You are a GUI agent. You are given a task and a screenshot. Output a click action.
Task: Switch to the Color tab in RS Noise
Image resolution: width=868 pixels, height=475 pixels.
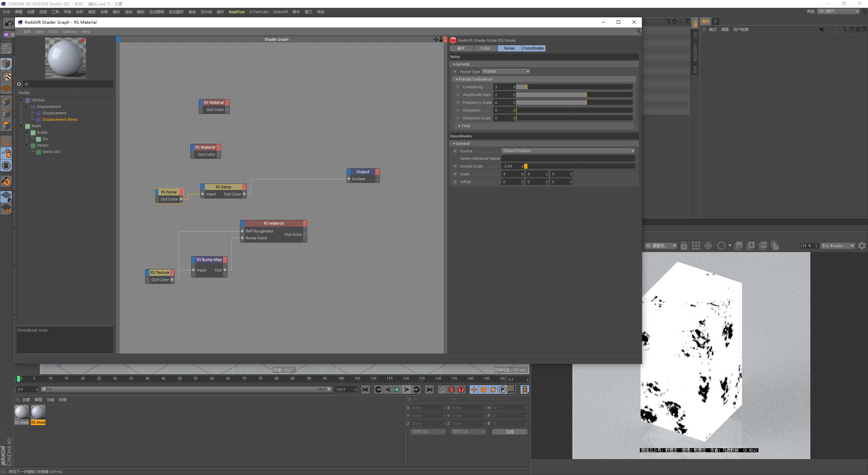point(485,48)
